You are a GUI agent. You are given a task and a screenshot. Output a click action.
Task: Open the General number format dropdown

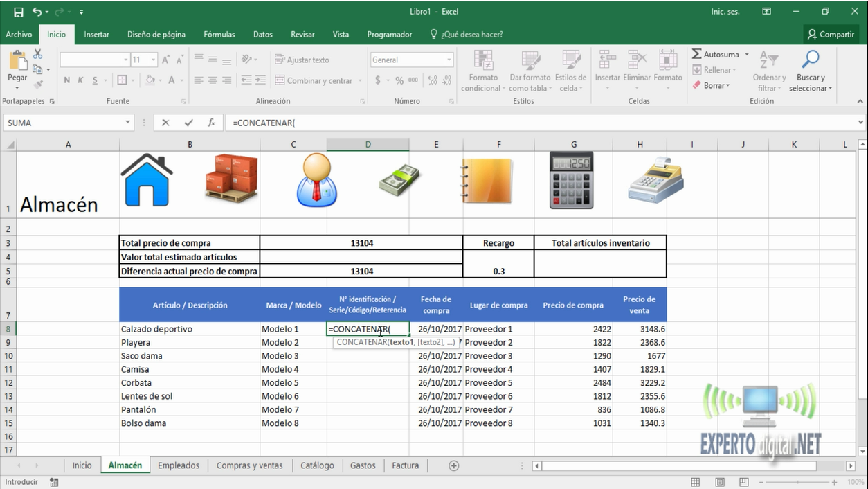coord(449,60)
